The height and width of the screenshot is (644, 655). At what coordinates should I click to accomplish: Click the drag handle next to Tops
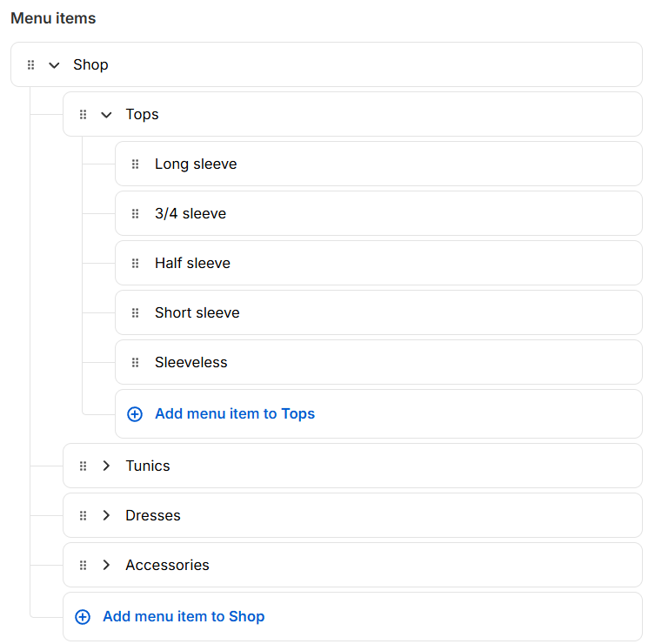(x=84, y=115)
